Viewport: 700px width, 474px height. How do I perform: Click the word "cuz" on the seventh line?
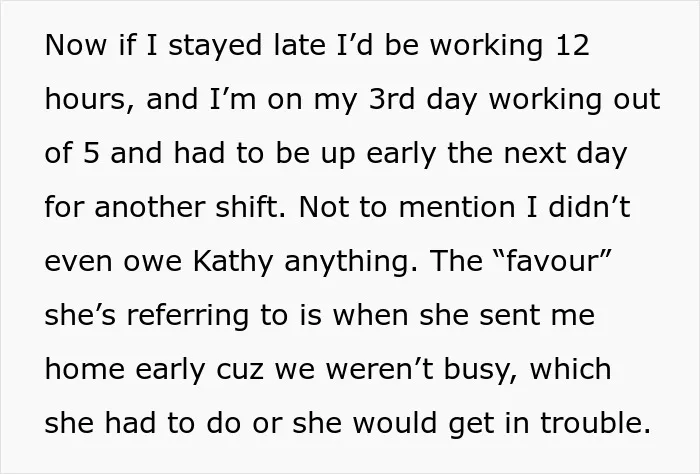coord(240,371)
